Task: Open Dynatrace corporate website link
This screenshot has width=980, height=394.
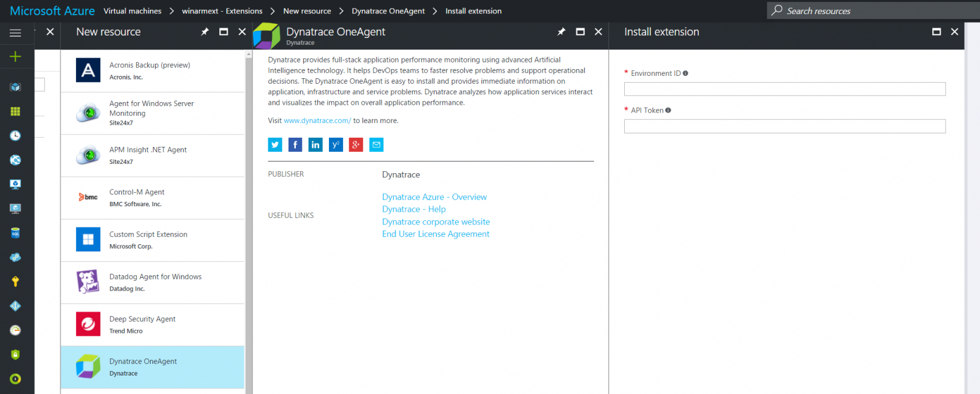Action: (436, 221)
